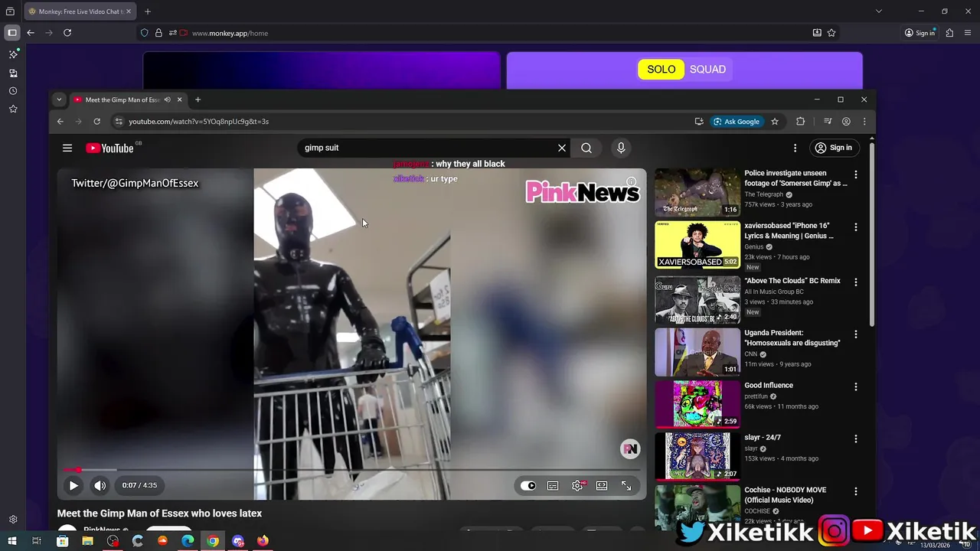
Task: Click Monkey window bookmark star
Action: click(831, 33)
